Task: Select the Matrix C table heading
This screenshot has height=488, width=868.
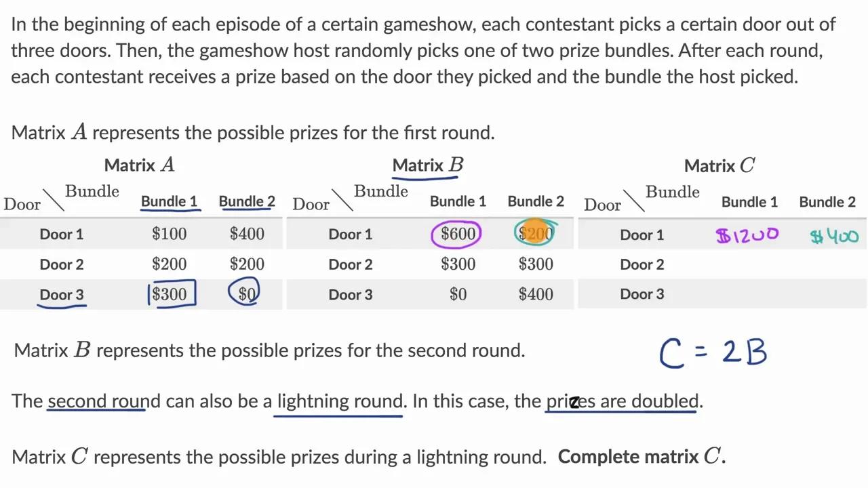Action: click(x=719, y=165)
